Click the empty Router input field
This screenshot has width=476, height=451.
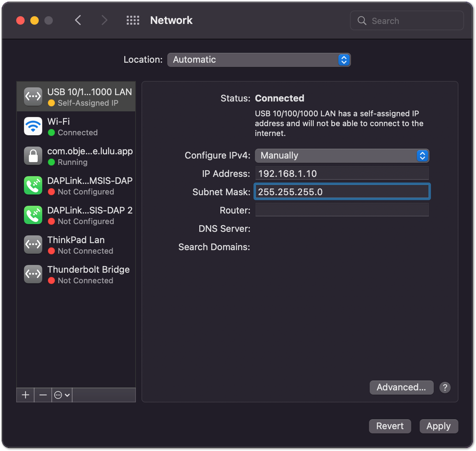click(342, 210)
